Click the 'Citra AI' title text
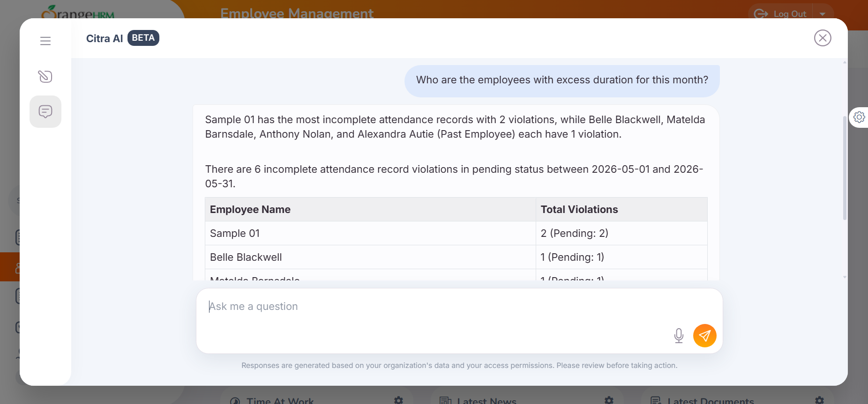Image resolution: width=868 pixels, height=404 pixels. pyautogui.click(x=105, y=38)
